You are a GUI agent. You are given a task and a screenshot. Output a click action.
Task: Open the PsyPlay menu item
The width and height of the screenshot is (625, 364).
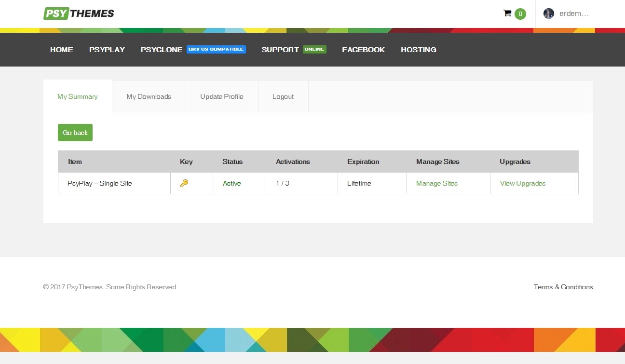pyautogui.click(x=107, y=50)
